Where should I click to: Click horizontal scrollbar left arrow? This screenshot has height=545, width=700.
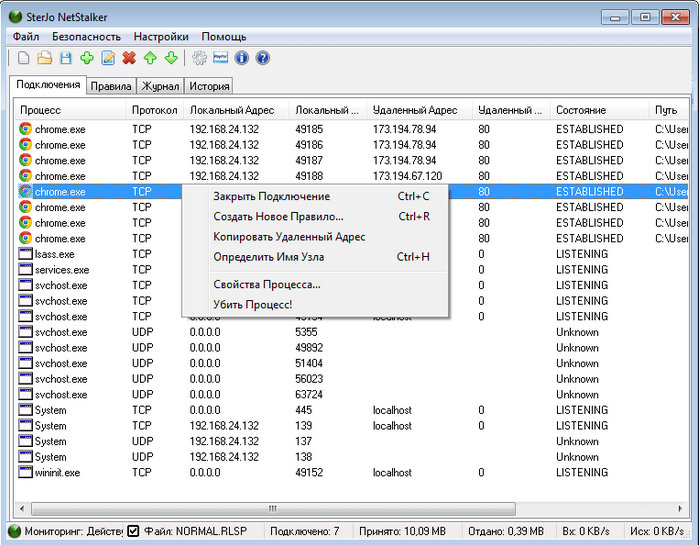pos(22,508)
